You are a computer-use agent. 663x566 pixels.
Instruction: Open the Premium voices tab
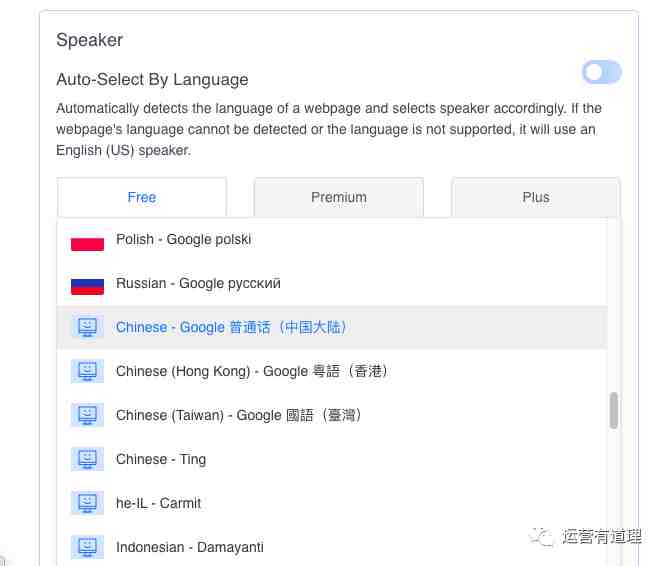pos(339,197)
